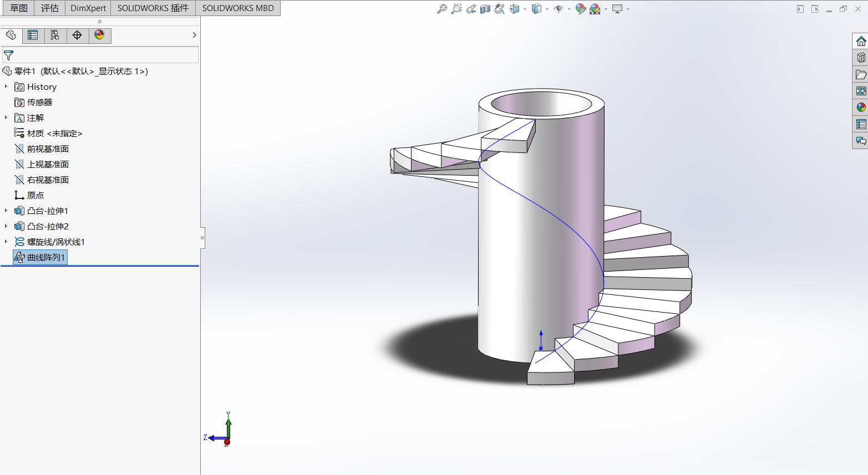The image size is (868, 475).
Task: Click the Edit Appearance color ball icon
Action: coord(580,9)
